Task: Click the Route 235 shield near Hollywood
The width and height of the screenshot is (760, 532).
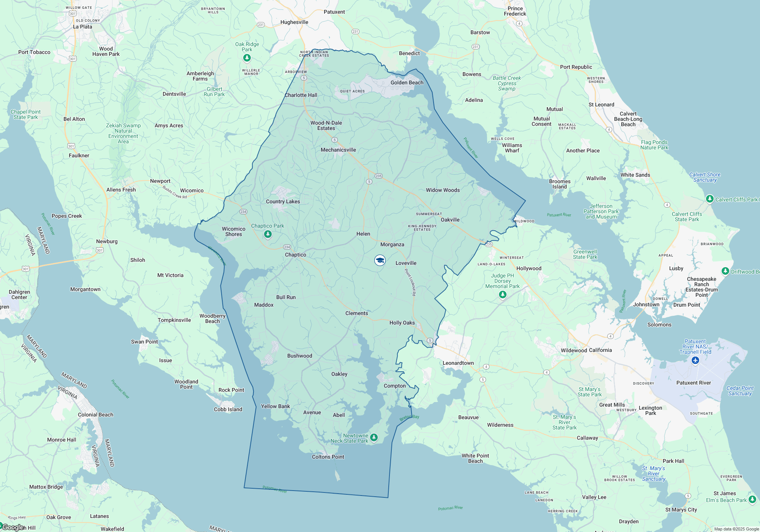Action: pos(489,244)
